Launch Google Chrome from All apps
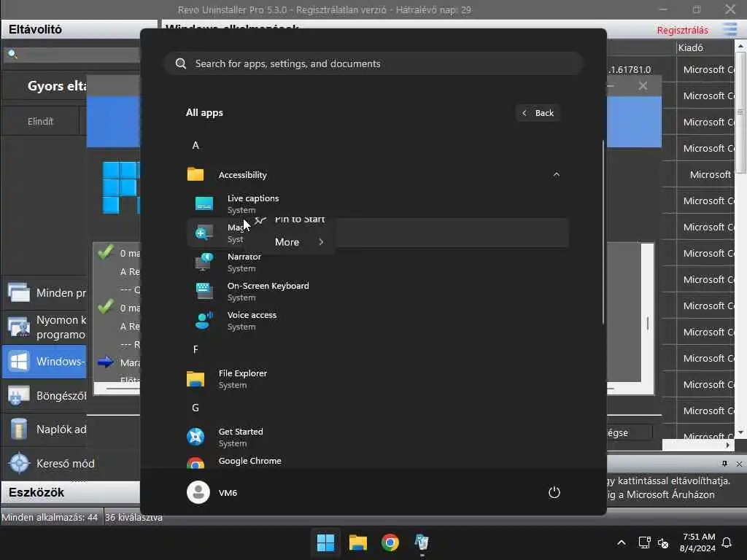Screen dimensions: 747x560 377,461
